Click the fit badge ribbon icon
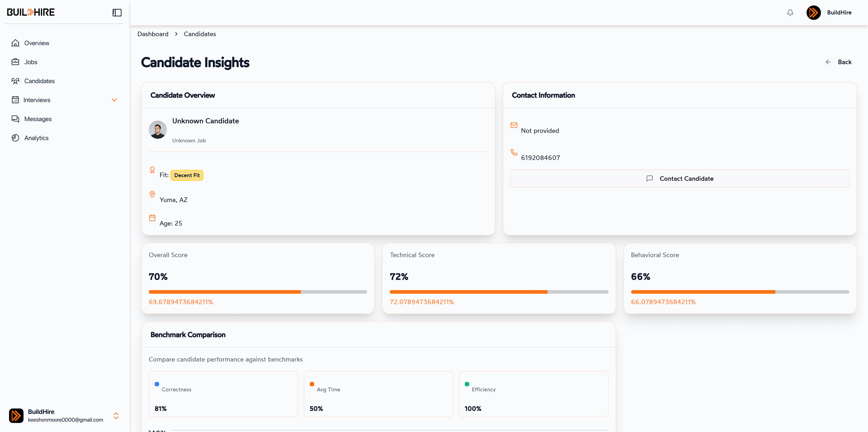The height and width of the screenshot is (432, 868). click(x=152, y=170)
